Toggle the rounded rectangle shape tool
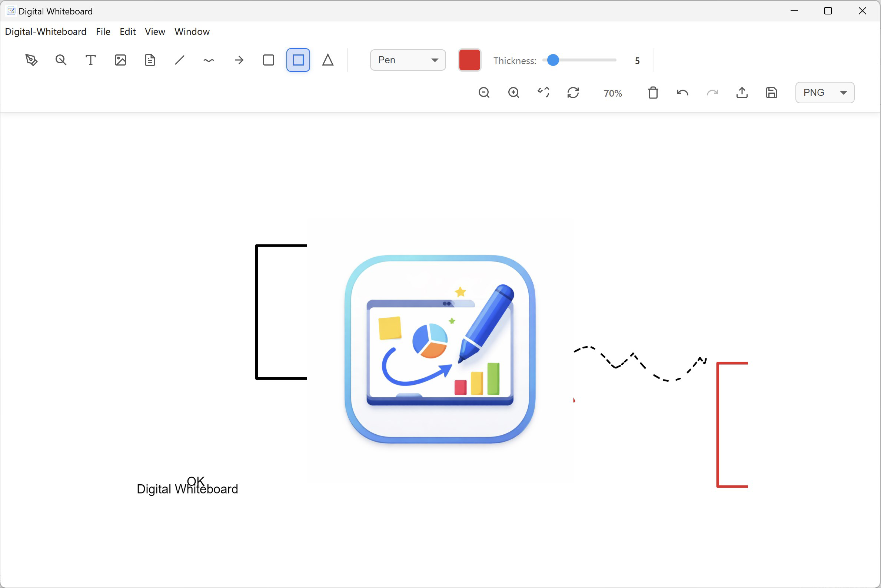Viewport: 881px width, 588px height. coord(297,60)
